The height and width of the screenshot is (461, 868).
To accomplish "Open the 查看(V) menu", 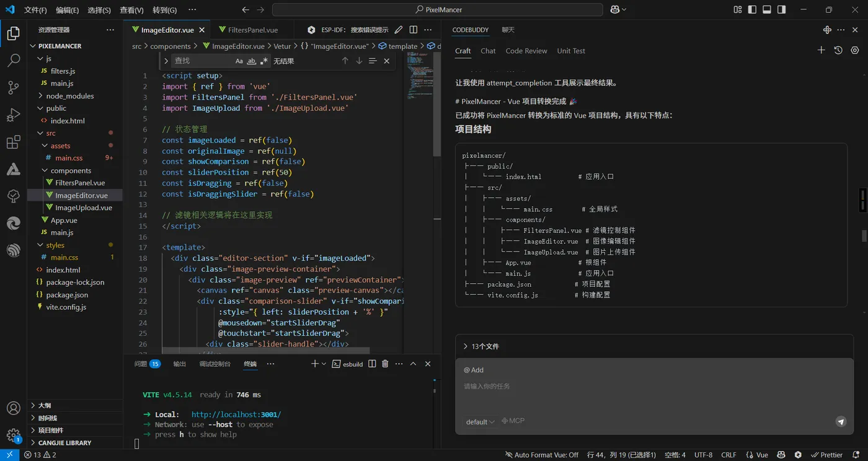I will pyautogui.click(x=131, y=10).
